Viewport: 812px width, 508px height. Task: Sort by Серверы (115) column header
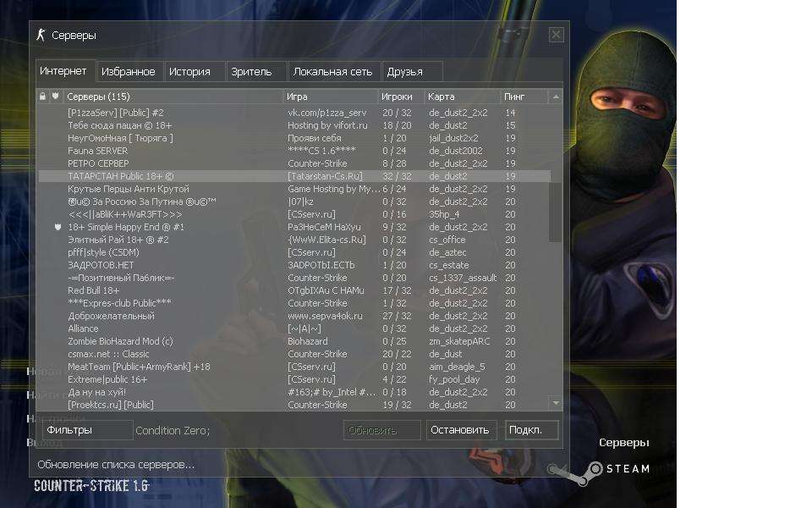tap(173, 97)
